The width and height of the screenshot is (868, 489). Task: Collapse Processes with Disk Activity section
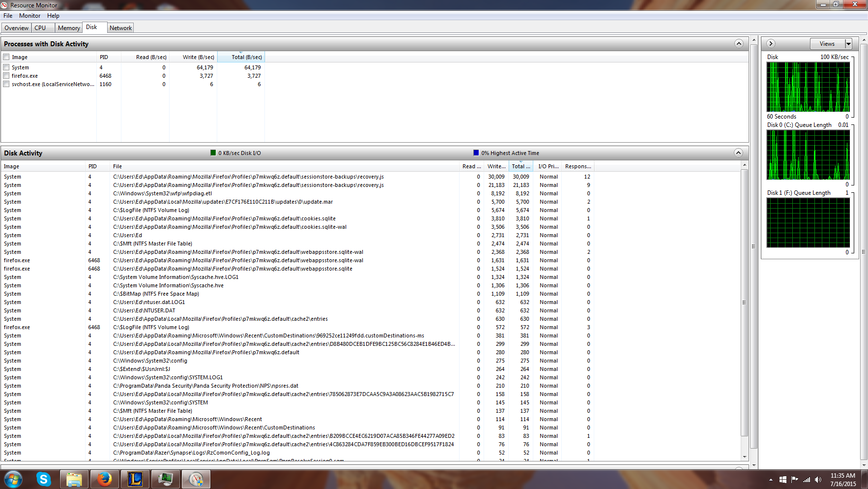(739, 44)
